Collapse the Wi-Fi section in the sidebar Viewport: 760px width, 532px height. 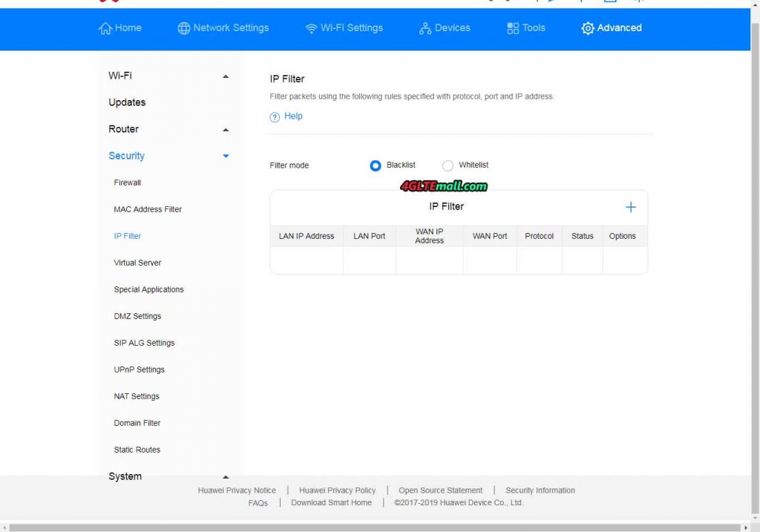tap(225, 76)
